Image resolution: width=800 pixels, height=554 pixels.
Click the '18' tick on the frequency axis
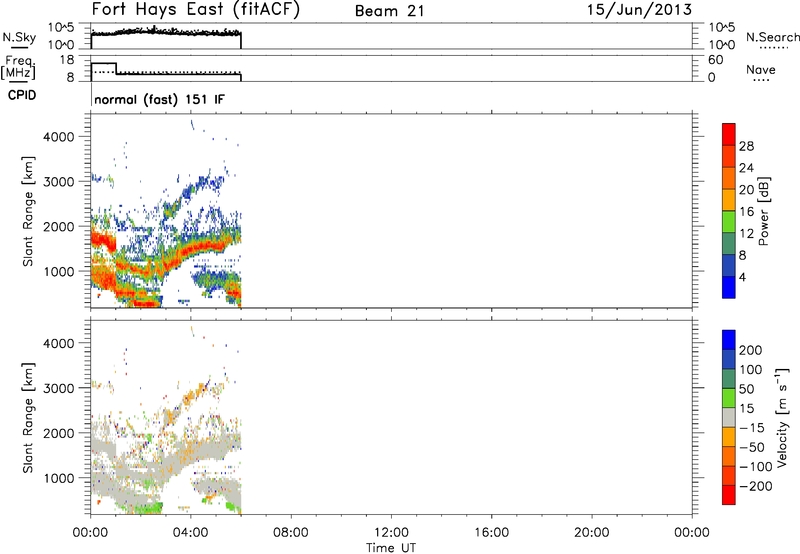(67, 60)
